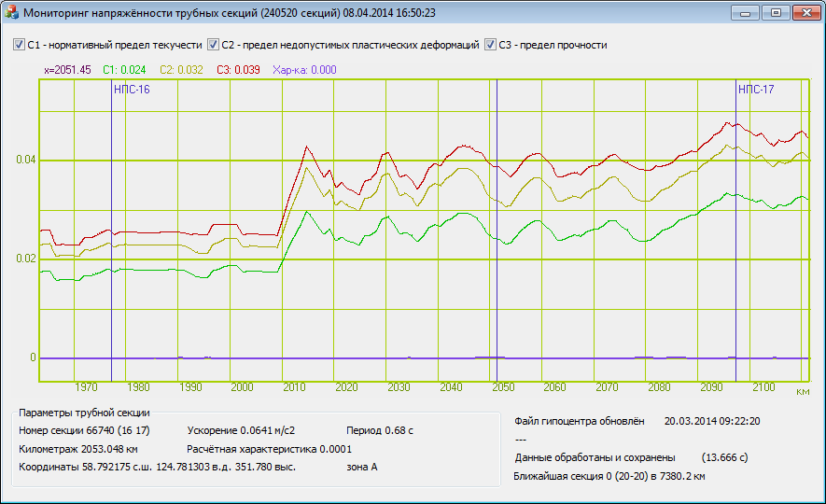Click the C1: 0.024 readout
This screenshot has height=504, width=826.
click(124, 70)
